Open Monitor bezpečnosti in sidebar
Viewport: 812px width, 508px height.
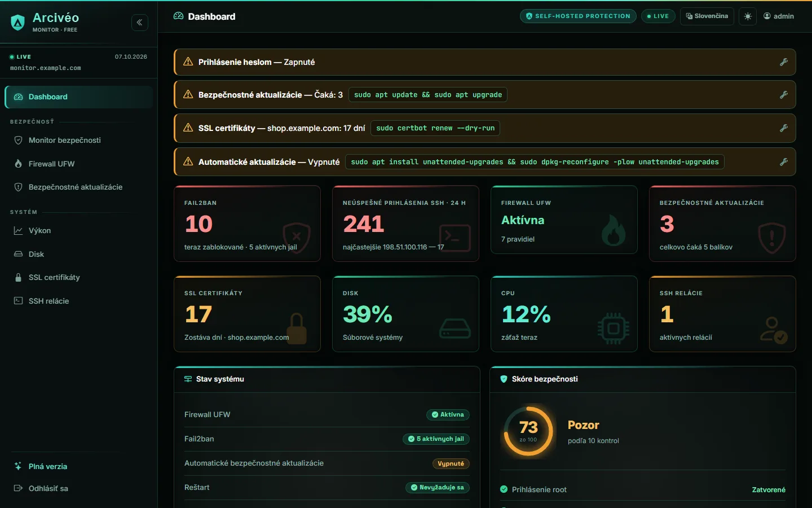click(x=79, y=140)
